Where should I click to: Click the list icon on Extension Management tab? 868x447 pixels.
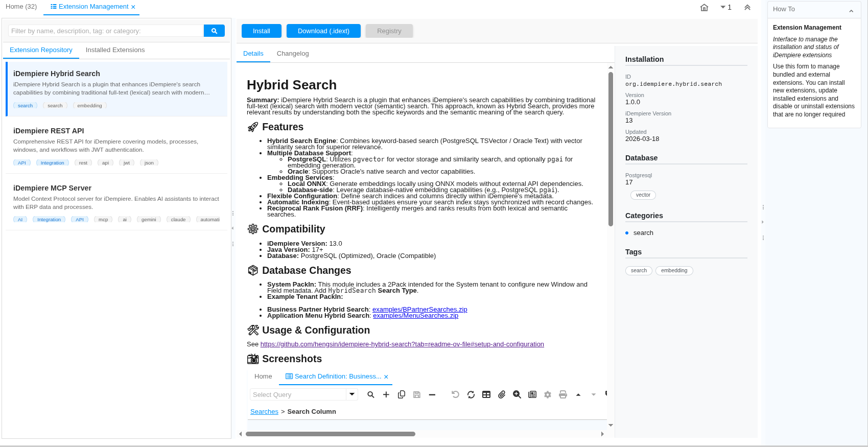[54, 7]
